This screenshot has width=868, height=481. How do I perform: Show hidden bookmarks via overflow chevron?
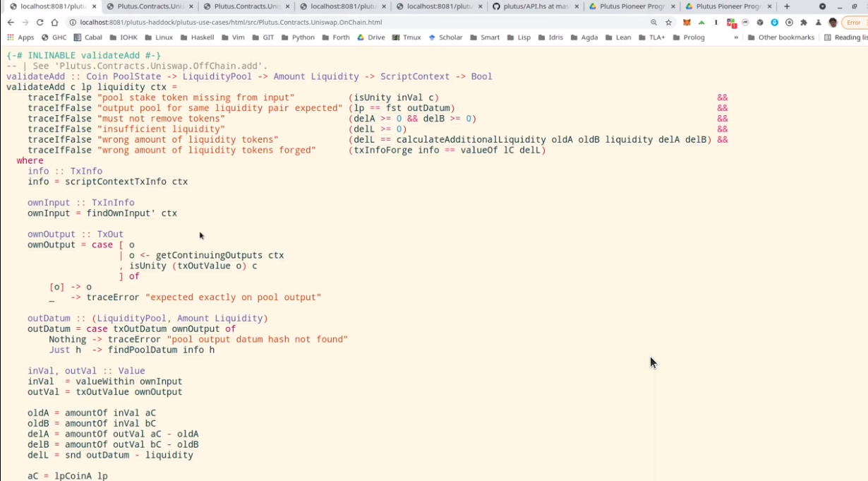(736, 37)
